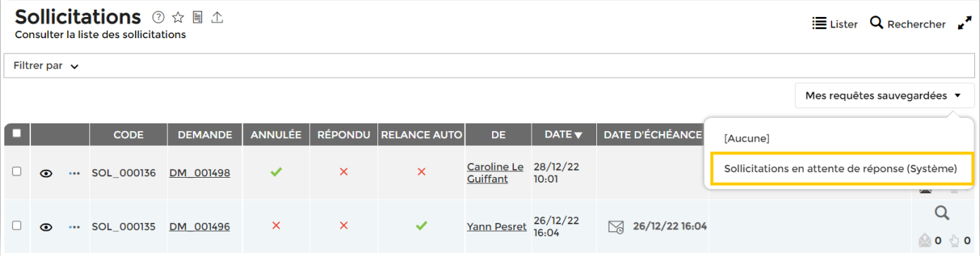Expand the Filtrer par dropdown
The width and height of the screenshot is (980, 256).
[46, 66]
